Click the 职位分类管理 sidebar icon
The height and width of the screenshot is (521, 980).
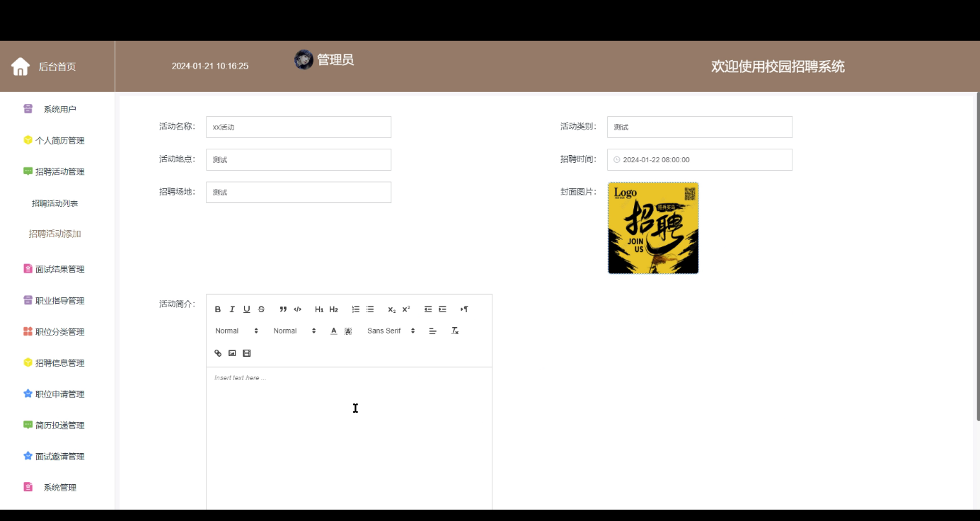28,331
